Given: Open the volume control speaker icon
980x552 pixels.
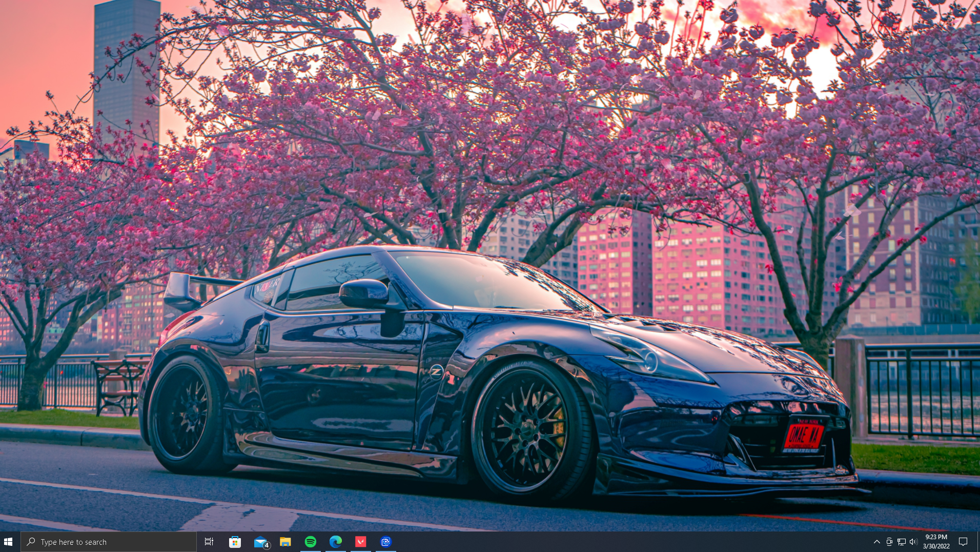Looking at the screenshot, I should click(x=913, y=542).
